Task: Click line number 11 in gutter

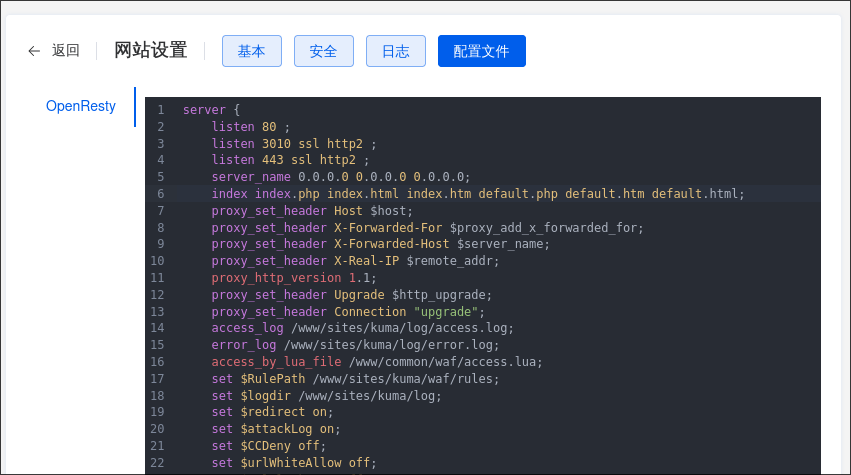Action: pos(157,277)
